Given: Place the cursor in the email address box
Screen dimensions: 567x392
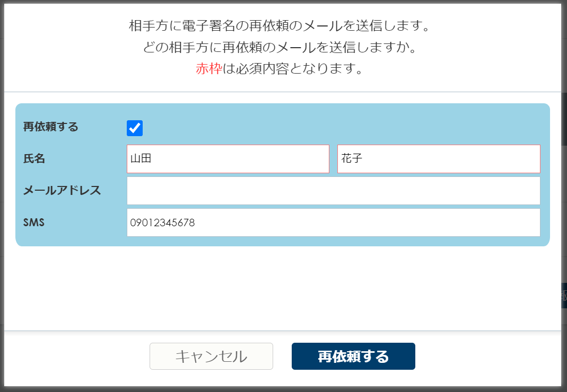Looking at the screenshot, I should [333, 191].
